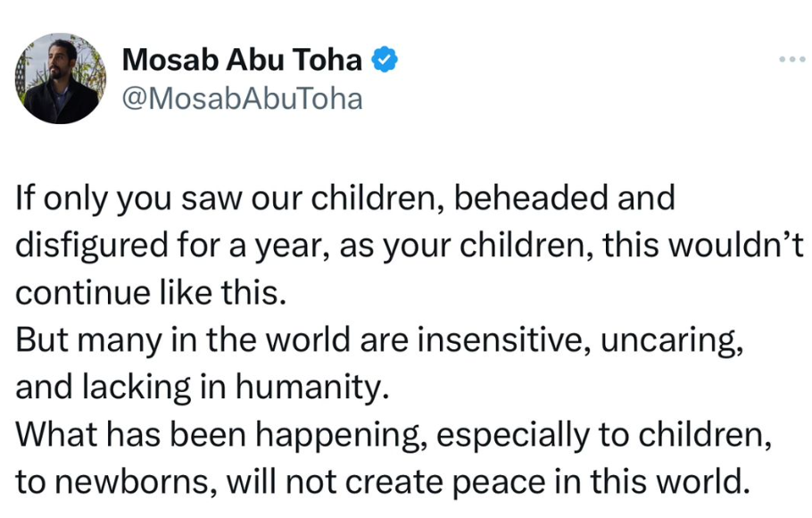The width and height of the screenshot is (812, 518).
Task: Open the Mosab Abu Toha display name
Action: [242, 60]
